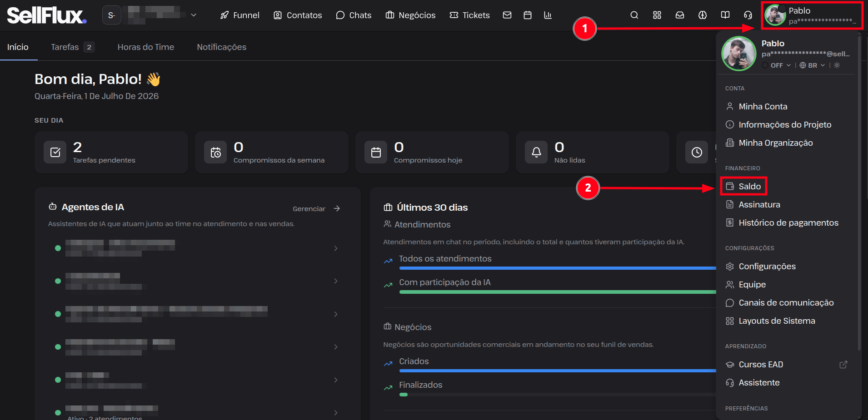868x420 pixels.
Task: Click the profile panel scrollbar
Action: (859, 193)
